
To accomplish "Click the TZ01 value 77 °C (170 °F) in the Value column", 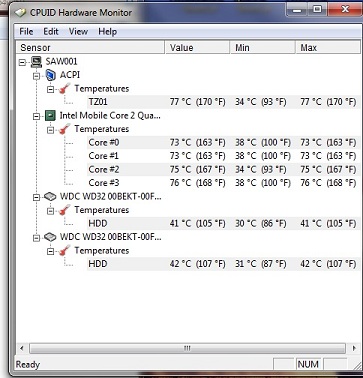I will tap(198, 102).
